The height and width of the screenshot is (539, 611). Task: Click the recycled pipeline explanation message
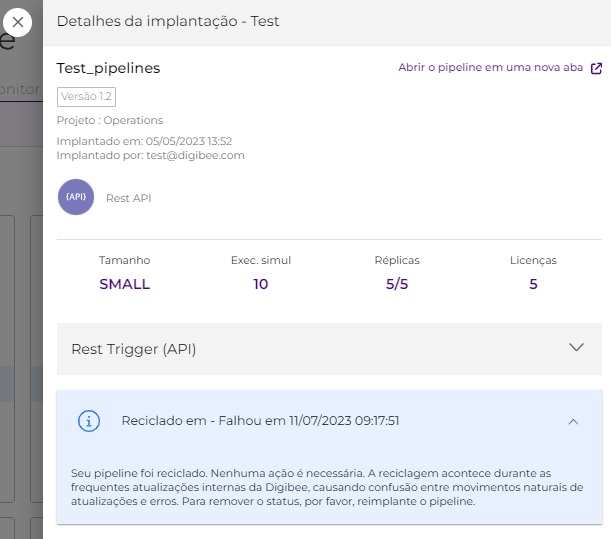tap(327, 486)
